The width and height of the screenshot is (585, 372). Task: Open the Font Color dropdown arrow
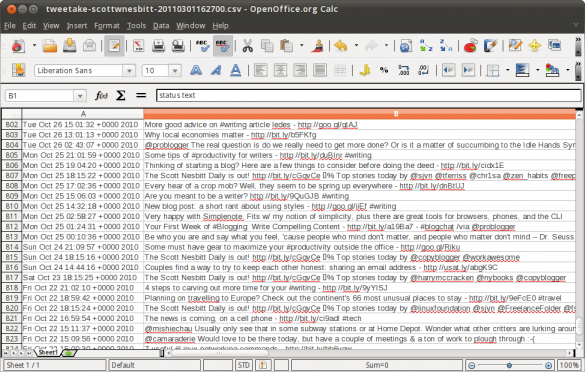click(x=568, y=71)
